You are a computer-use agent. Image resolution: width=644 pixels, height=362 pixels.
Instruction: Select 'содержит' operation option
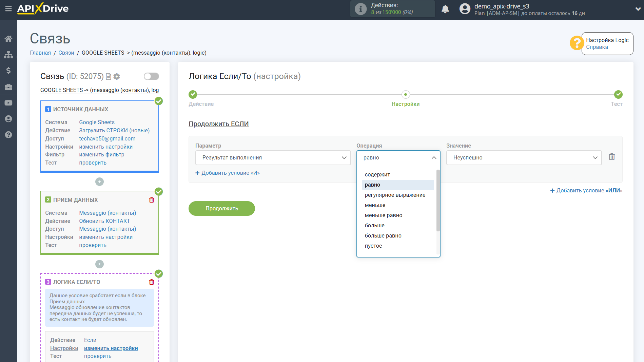(377, 175)
